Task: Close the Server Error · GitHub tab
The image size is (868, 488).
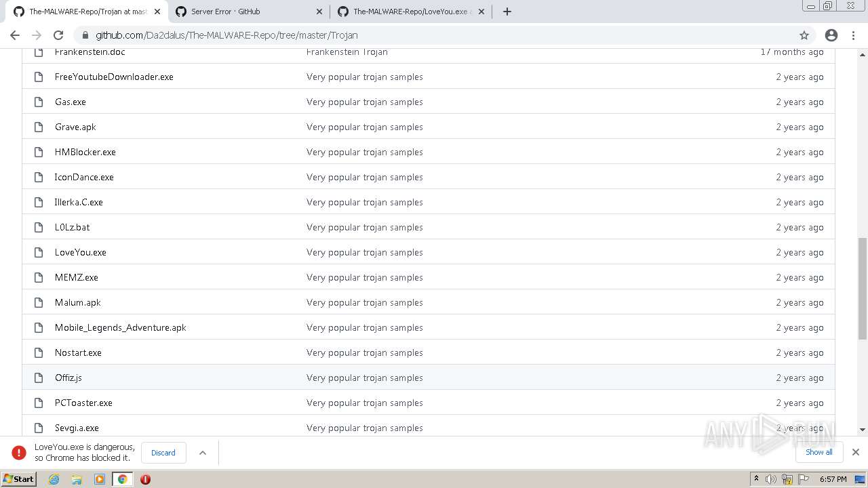Action: (319, 12)
